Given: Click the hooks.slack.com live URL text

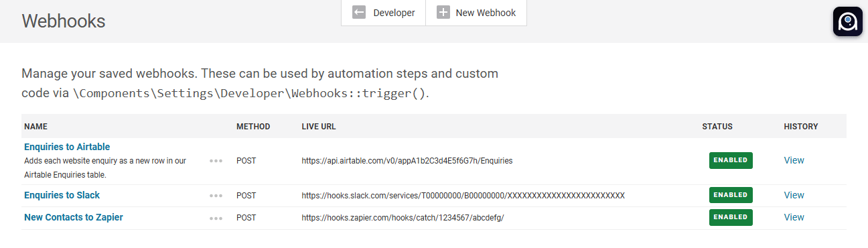Looking at the screenshot, I should pyautogui.click(x=463, y=196).
